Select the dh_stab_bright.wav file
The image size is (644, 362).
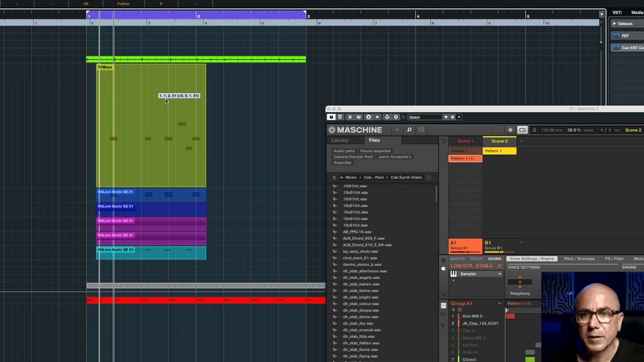360,297
